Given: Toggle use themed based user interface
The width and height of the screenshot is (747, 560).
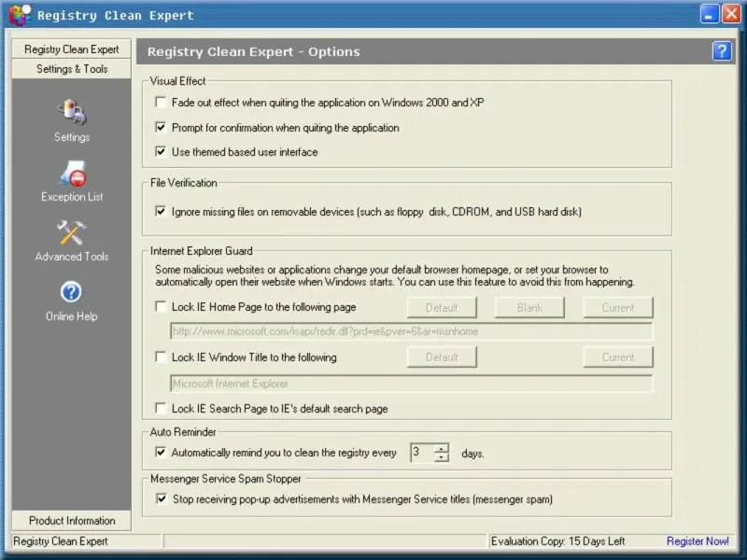Looking at the screenshot, I should [161, 152].
